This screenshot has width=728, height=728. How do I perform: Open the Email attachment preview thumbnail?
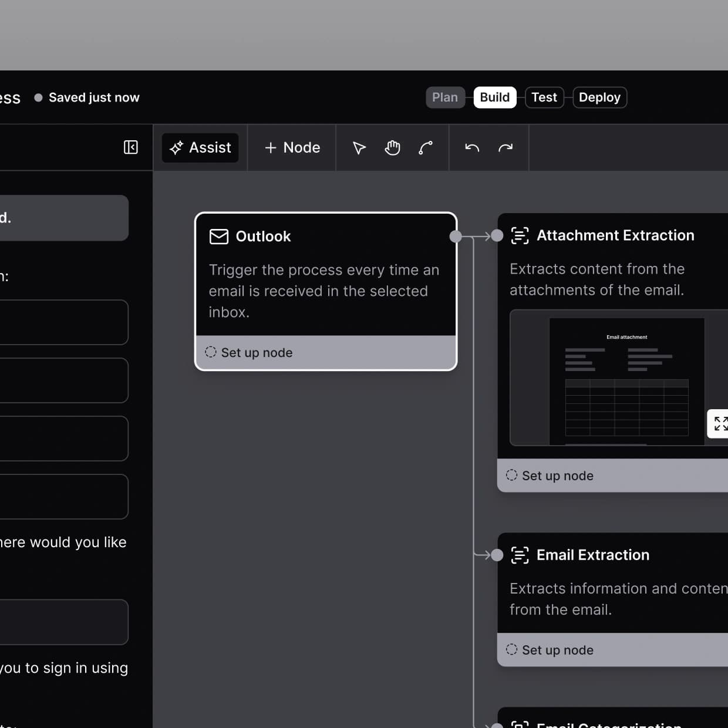coord(619,378)
